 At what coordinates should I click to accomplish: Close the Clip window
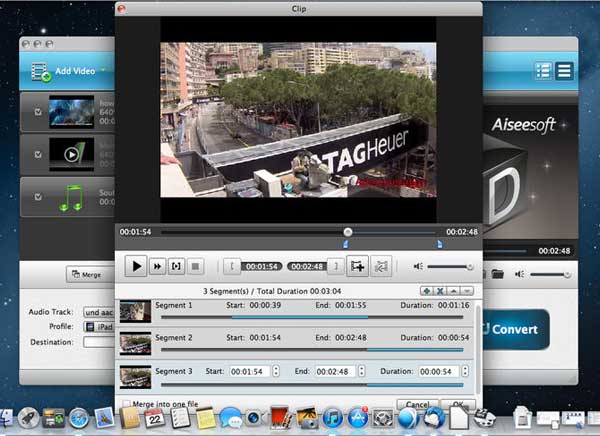click(x=121, y=8)
